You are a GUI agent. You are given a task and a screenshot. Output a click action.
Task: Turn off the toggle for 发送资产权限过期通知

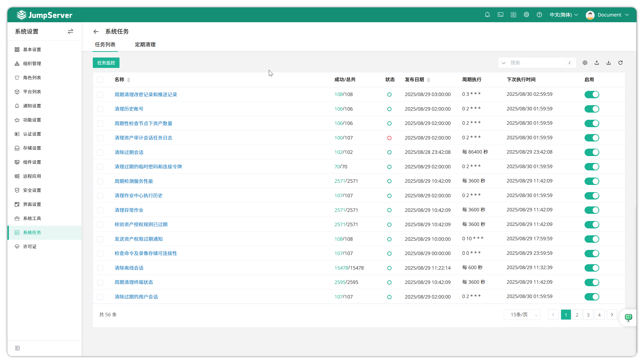pyautogui.click(x=592, y=239)
